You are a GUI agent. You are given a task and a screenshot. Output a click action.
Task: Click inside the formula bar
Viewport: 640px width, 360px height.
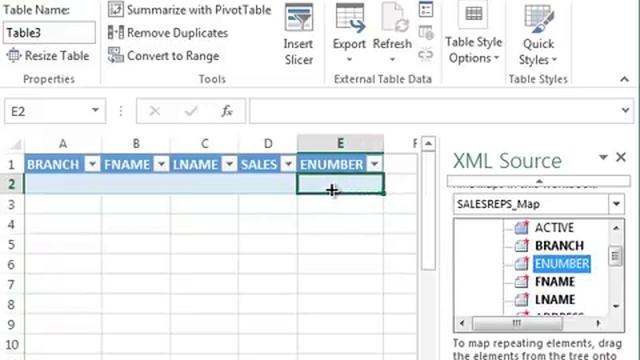coord(433,111)
